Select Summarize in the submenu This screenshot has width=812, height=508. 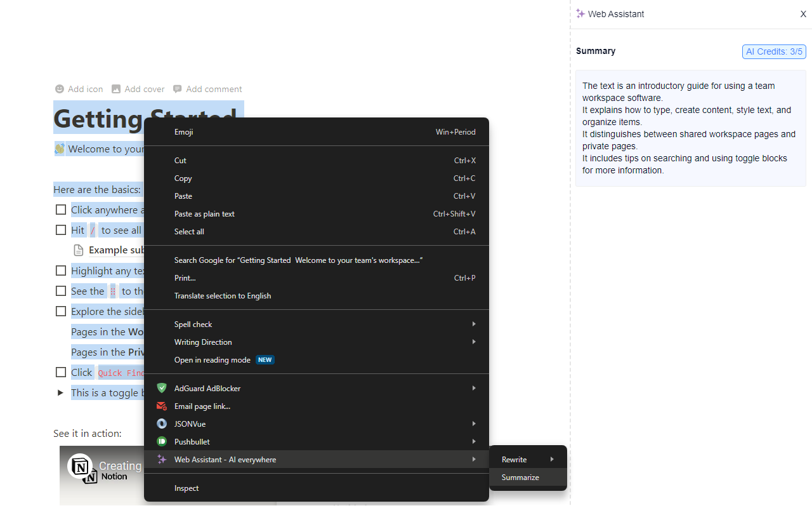(x=528, y=477)
